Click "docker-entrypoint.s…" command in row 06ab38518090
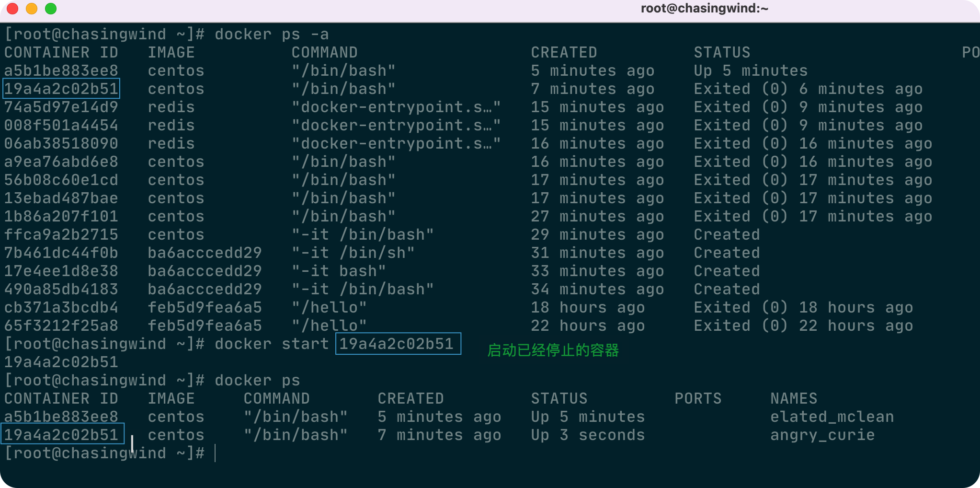This screenshot has width=980, height=488. [396, 143]
